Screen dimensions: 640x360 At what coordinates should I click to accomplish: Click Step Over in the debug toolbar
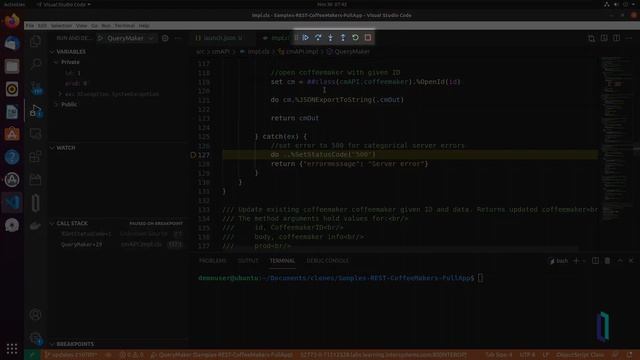pyautogui.click(x=318, y=38)
